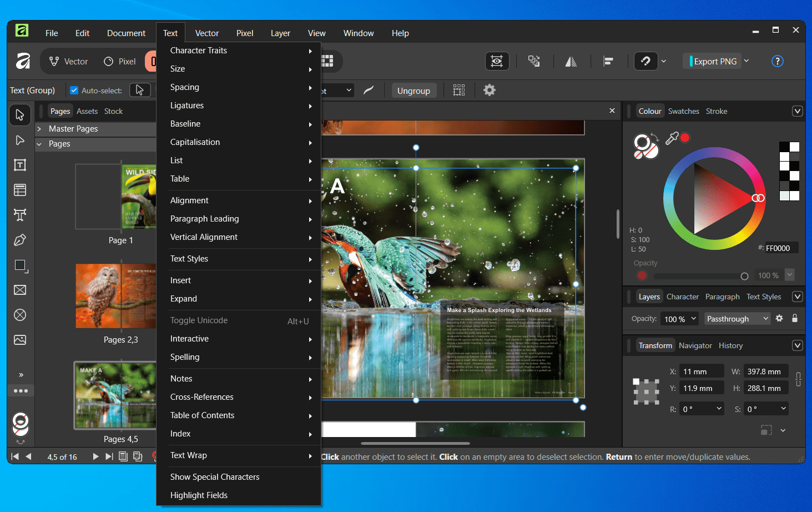
Task: Choose the Pen tool
Action: (x=20, y=240)
